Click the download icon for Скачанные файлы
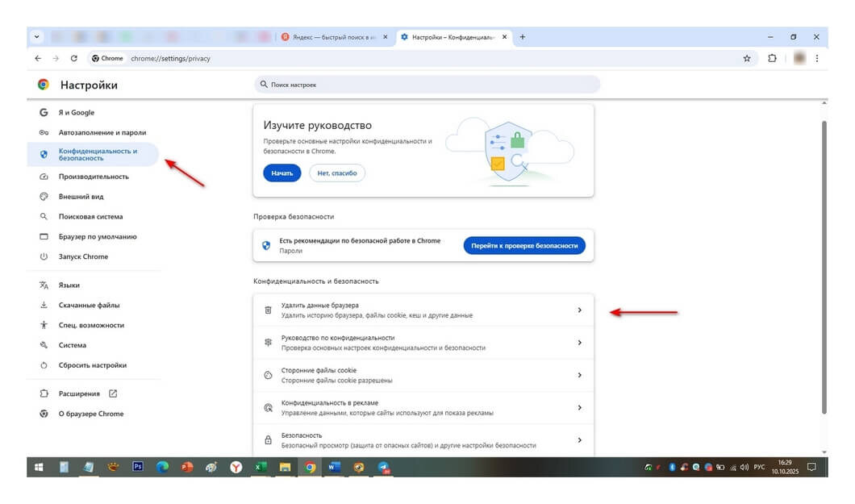Image resolution: width=855 pixels, height=504 pixels. coord(44,305)
